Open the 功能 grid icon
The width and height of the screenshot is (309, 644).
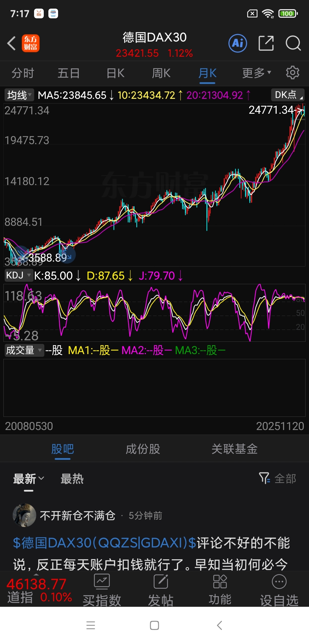pyautogui.click(x=220, y=582)
